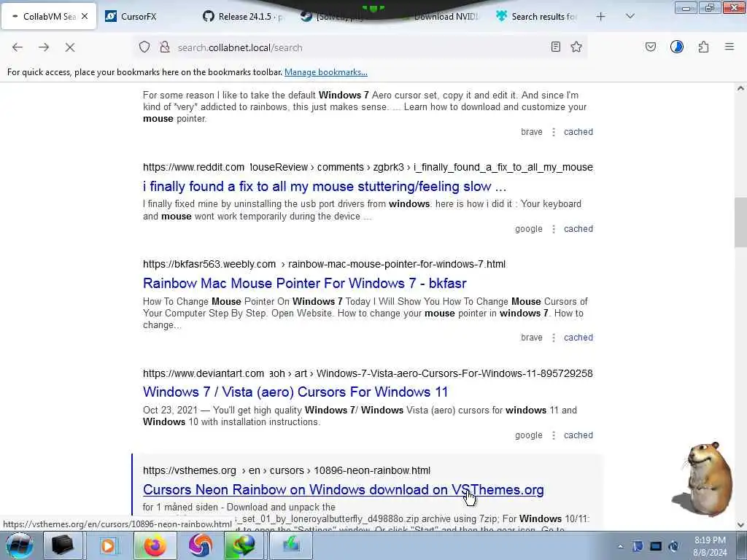Open cached link for the deviantart result
This screenshot has width=747, height=560.
coord(578,435)
